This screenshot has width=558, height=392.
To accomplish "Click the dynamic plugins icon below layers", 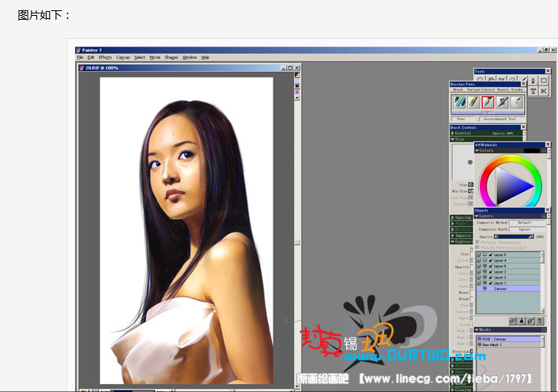I will (522, 321).
